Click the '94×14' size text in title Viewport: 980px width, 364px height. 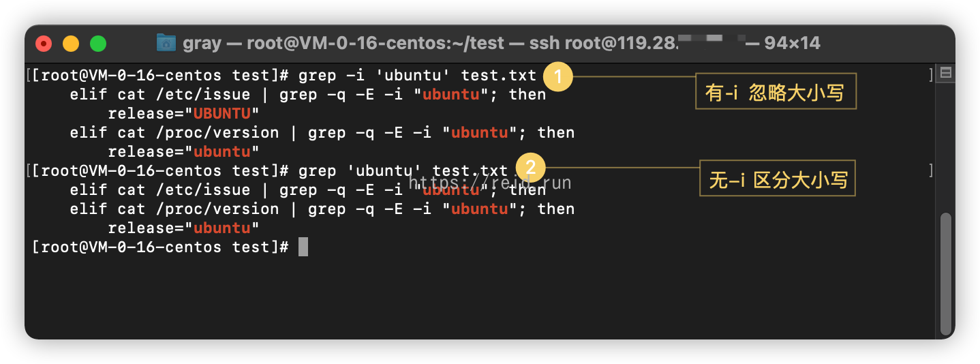click(792, 44)
